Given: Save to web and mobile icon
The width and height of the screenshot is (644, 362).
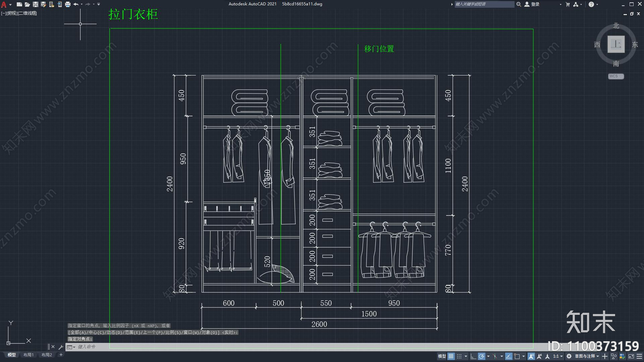Looking at the screenshot, I should 60,4.
